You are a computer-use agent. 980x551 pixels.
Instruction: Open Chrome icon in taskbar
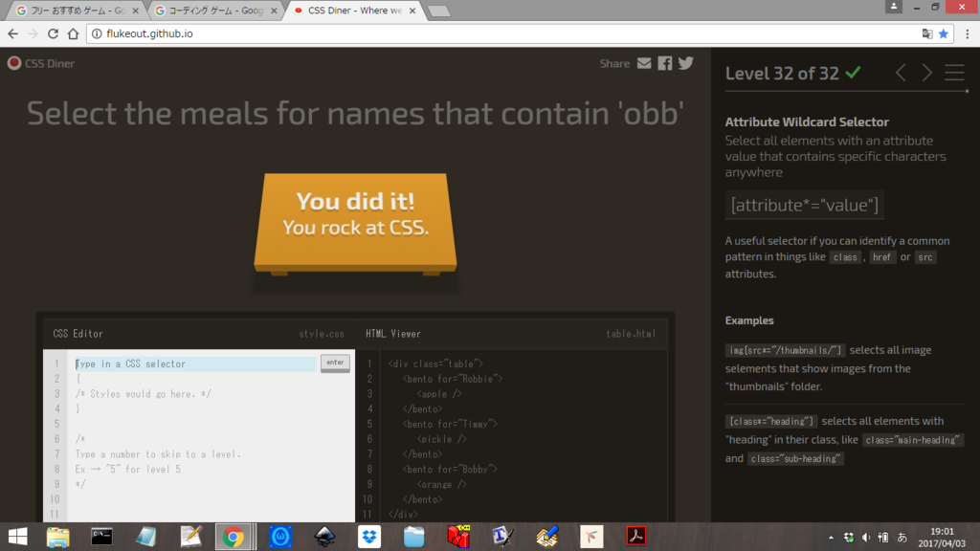tap(234, 537)
